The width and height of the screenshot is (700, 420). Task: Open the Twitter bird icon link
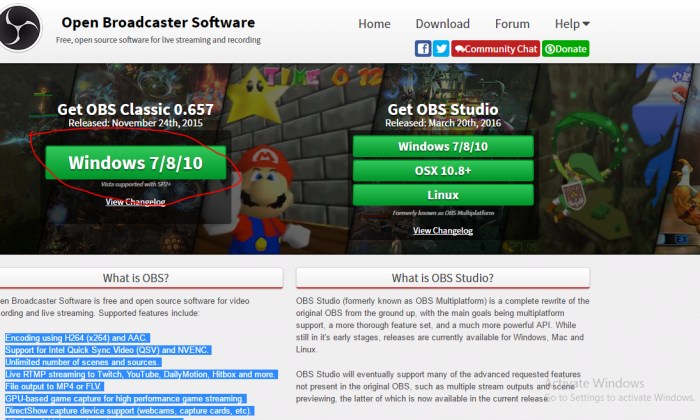[441, 49]
